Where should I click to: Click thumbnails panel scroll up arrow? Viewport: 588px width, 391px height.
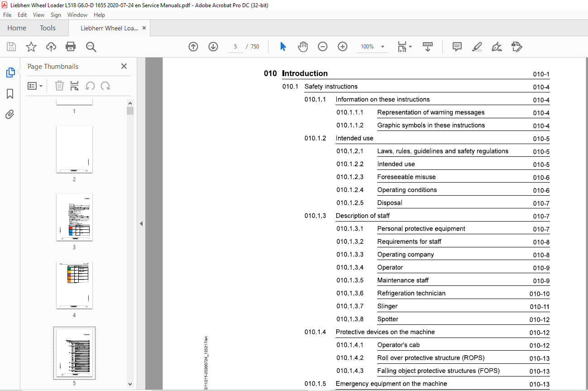pyautogui.click(x=130, y=103)
